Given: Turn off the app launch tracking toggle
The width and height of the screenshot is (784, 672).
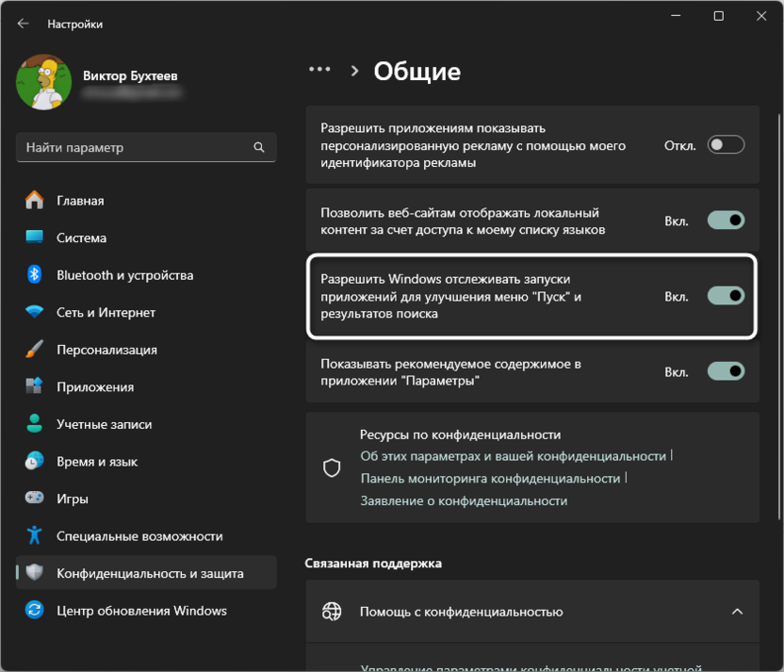Looking at the screenshot, I should (x=726, y=296).
